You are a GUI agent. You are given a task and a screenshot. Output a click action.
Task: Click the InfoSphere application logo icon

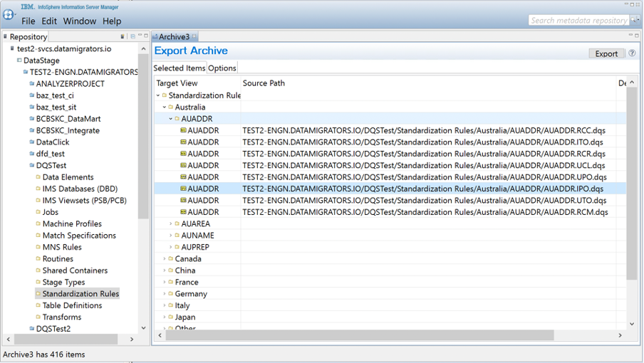[9, 14]
